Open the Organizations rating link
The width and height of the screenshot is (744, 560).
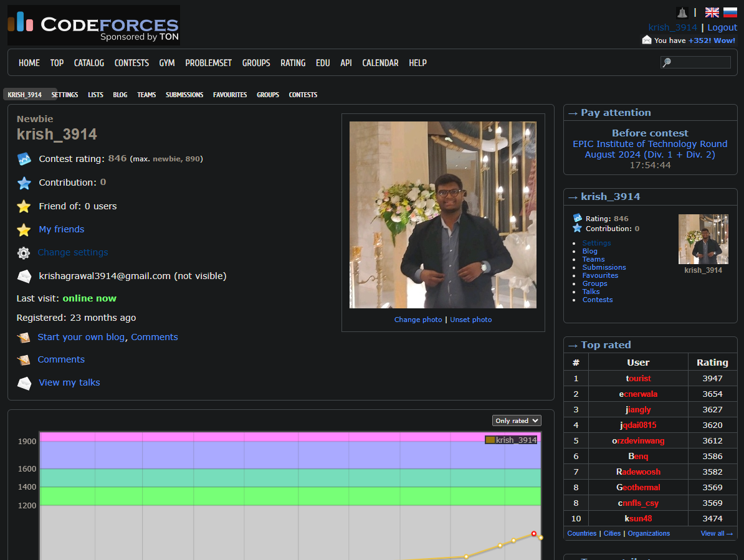[x=649, y=533]
